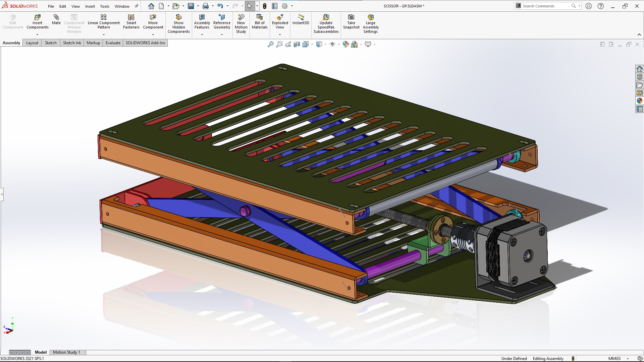The height and width of the screenshot is (362, 644).
Task: Open Linear Component Pattern dropdown arrow
Action: click(x=104, y=35)
